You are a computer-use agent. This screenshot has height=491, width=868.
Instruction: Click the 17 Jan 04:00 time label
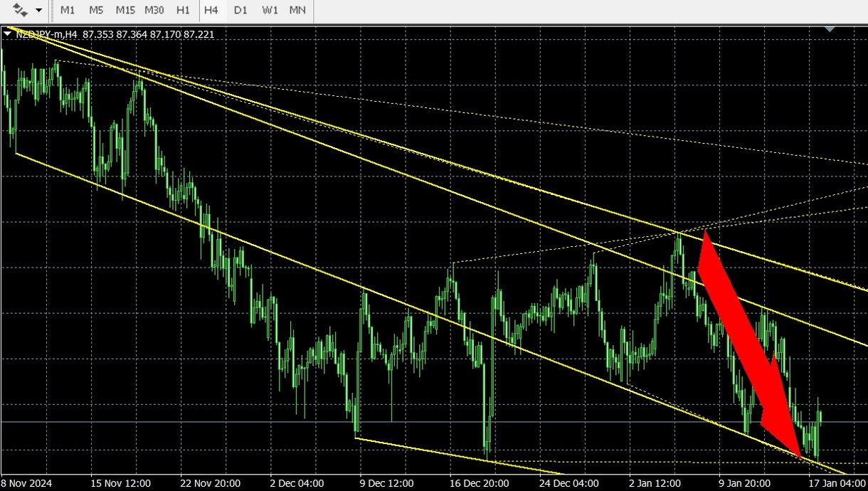pos(838,483)
